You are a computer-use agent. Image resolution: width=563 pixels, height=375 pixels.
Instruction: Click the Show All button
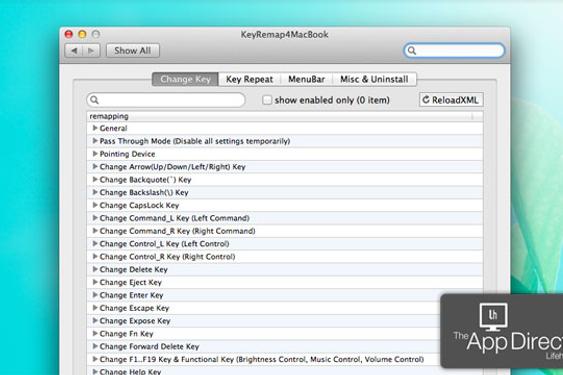click(x=133, y=51)
